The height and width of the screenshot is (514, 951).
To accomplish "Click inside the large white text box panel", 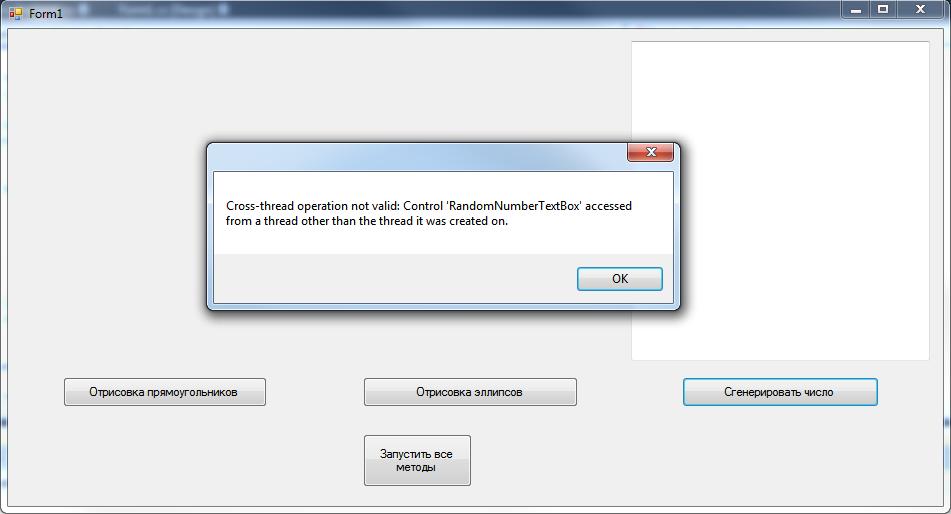I will coord(780,201).
